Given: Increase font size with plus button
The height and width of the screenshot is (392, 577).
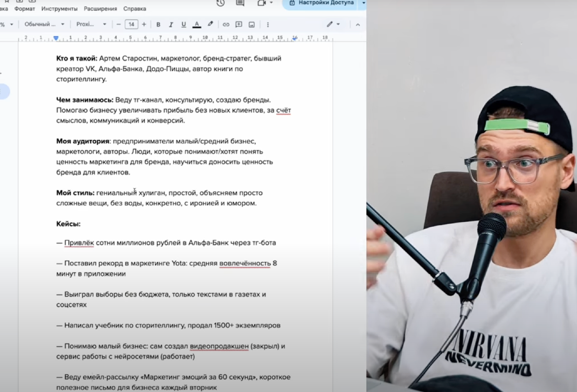Looking at the screenshot, I should coord(144,24).
